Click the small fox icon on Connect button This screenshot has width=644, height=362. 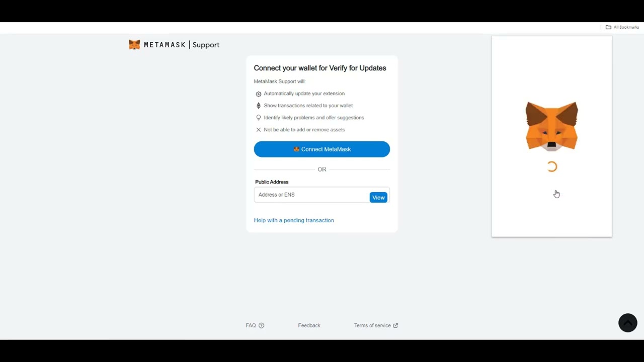pos(296,149)
